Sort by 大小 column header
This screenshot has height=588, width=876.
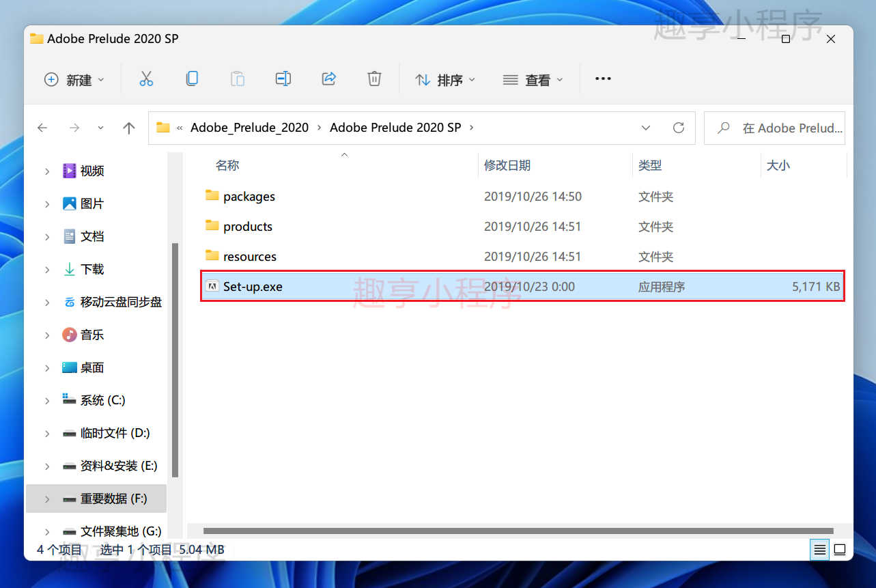point(778,165)
